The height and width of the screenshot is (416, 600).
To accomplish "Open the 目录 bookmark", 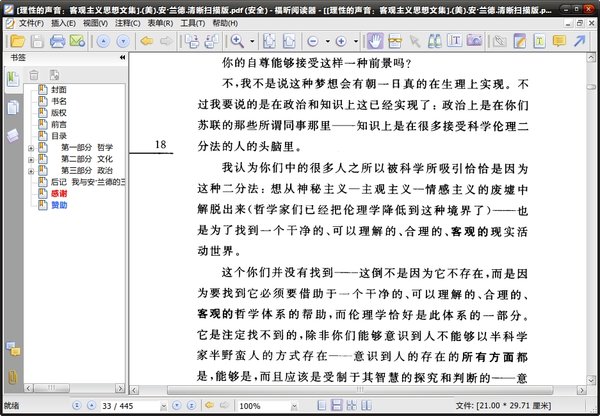I will (x=59, y=136).
